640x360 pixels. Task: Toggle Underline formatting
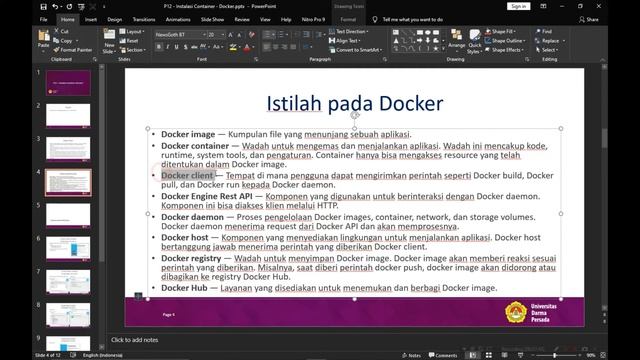[176, 47]
